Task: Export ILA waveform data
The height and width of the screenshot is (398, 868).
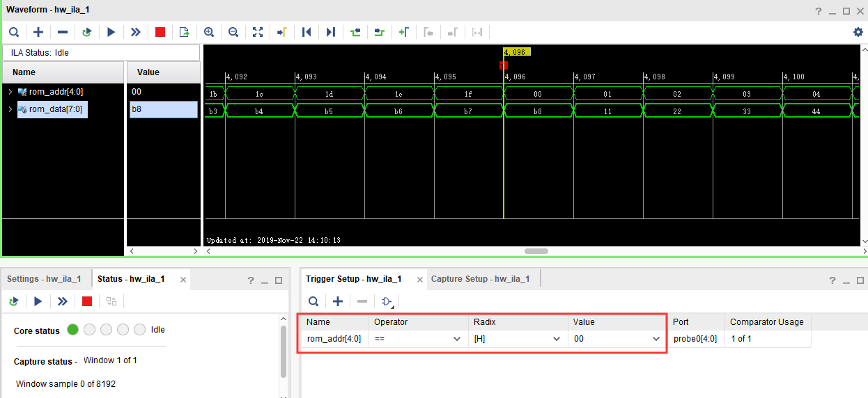Action: coord(184,32)
